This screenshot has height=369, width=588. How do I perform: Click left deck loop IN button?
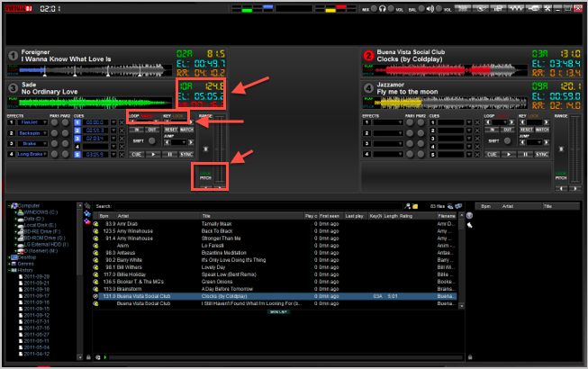(137, 130)
